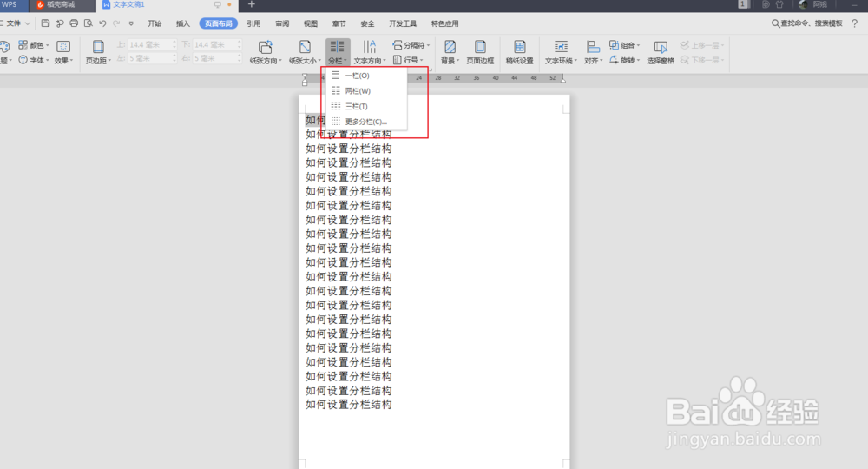Open the 特色应用 tab
The image size is (868, 469).
(444, 23)
